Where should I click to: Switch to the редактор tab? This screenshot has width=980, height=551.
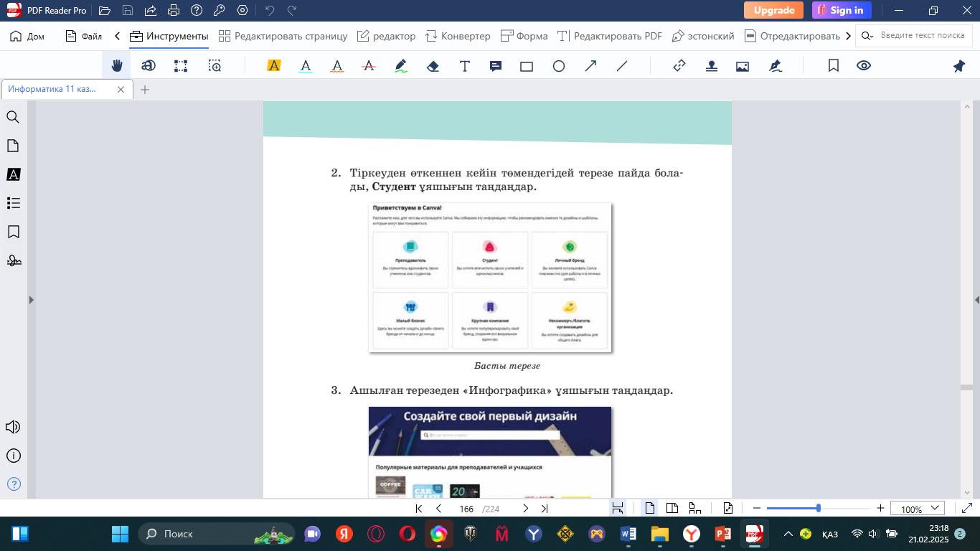[x=386, y=36]
